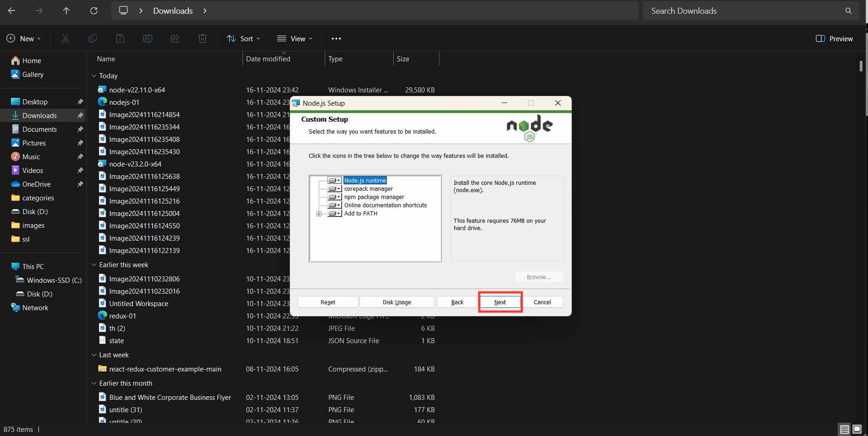Screen dimensions: 868x436
Task: Switch to details view icon in status bar
Action: point(845,429)
